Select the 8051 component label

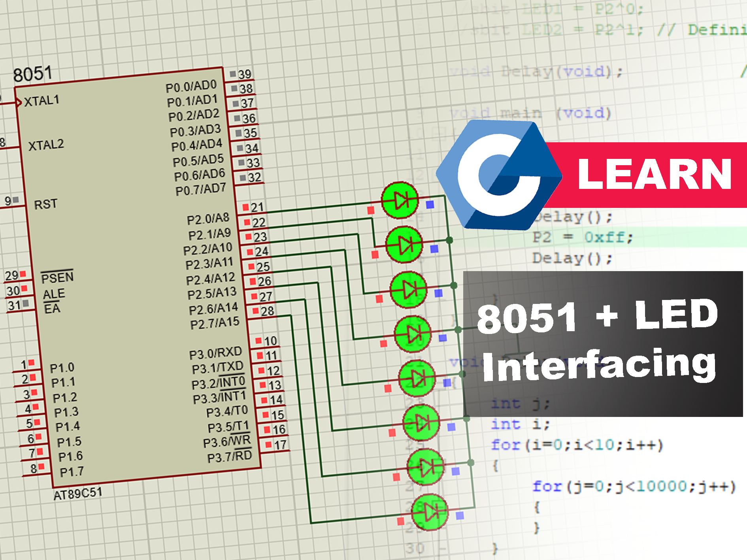click(x=32, y=74)
